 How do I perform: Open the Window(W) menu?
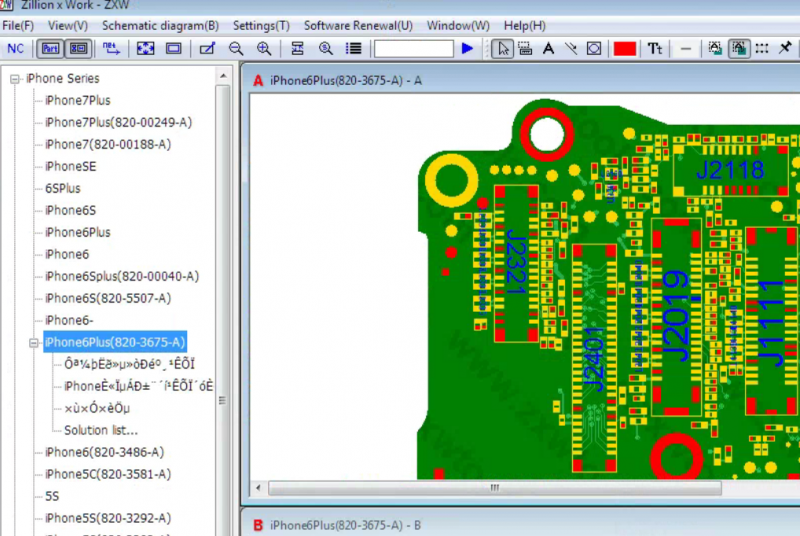coord(458,25)
